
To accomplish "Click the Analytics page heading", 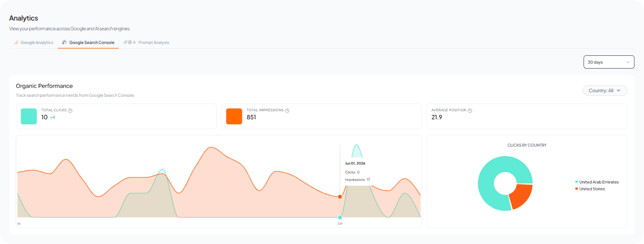I will 23,18.
